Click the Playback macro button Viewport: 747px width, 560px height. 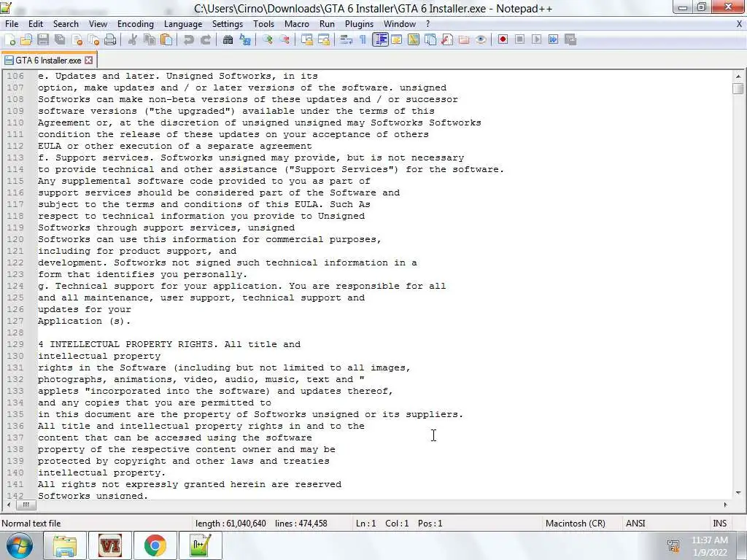click(x=536, y=40)
